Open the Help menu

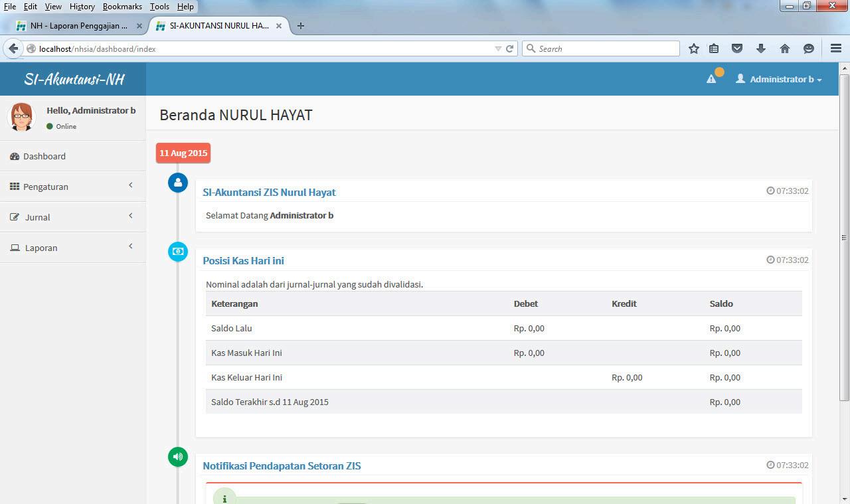click(x=185, y=6)
